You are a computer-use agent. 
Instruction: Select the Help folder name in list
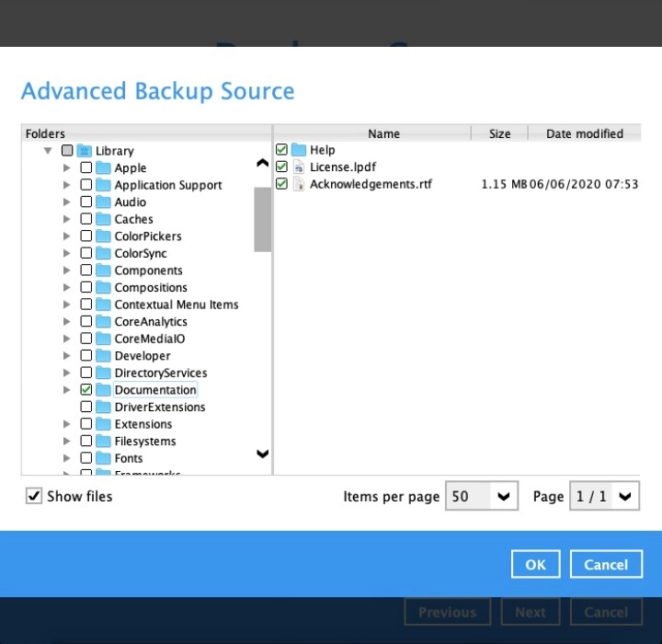pyautogui.click(x=323, y=150)
